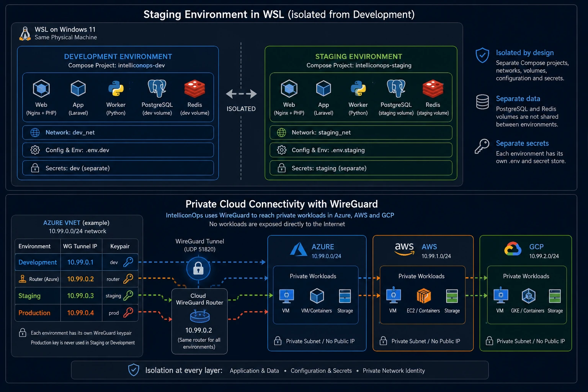
Task: Click the App Laravel icon in Staging Environment
Action: pyautogui.click(x=323, y=88)
